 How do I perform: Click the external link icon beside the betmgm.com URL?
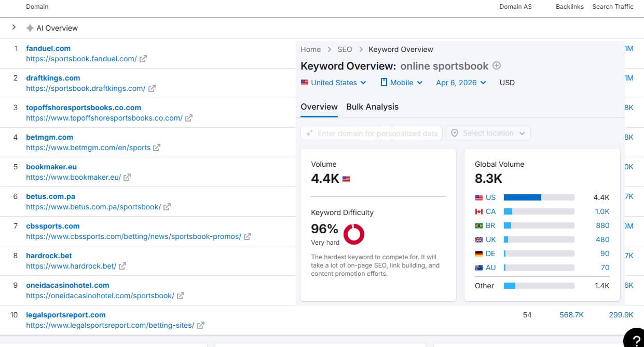click(157, 148)
